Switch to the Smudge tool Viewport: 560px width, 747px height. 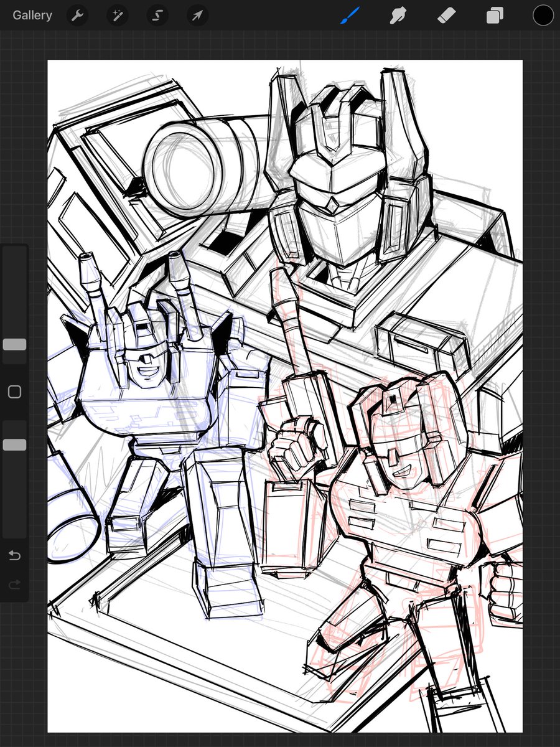398,15
